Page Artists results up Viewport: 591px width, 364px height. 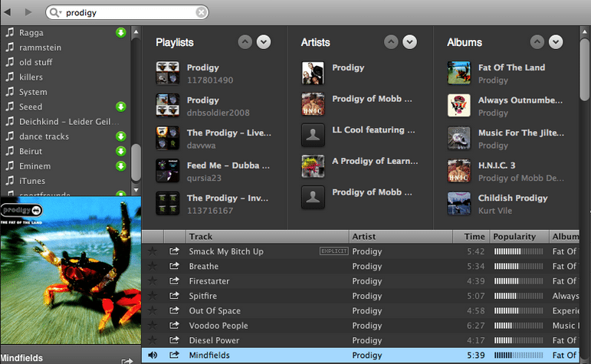tap(391, 42)
